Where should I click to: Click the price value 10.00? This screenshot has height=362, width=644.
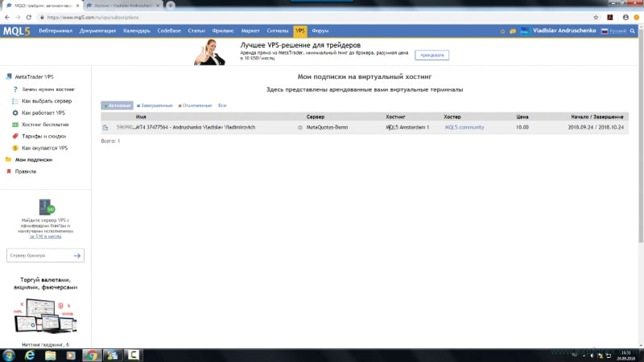click(x=522, y=127)
